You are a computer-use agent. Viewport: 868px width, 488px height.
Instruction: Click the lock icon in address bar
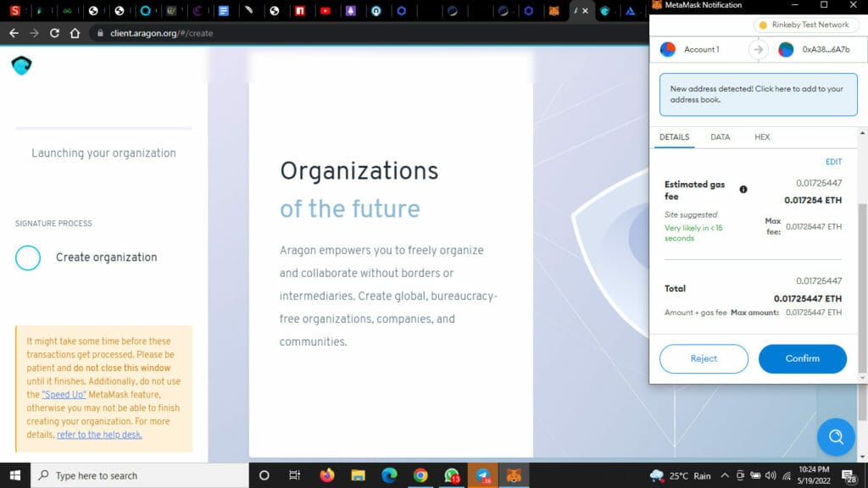click(100, 33)
